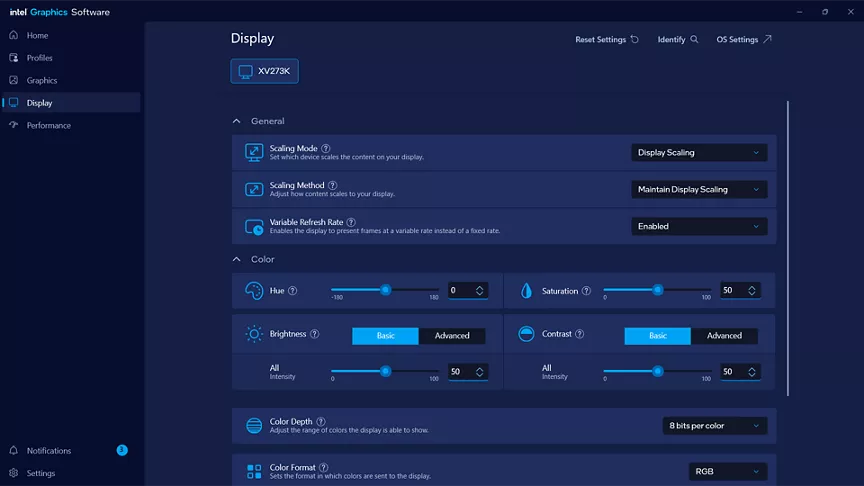Switch Brightness to Advanced mode

[x=452, y=336]
